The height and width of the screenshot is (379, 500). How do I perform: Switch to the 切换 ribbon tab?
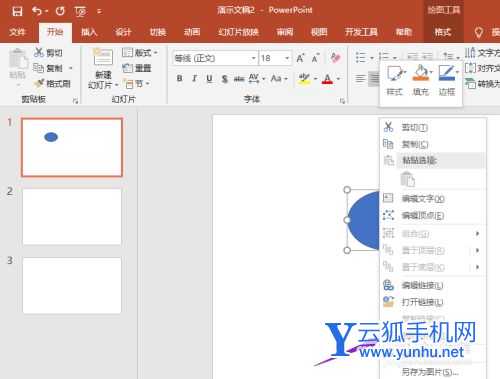click(158, 32)
